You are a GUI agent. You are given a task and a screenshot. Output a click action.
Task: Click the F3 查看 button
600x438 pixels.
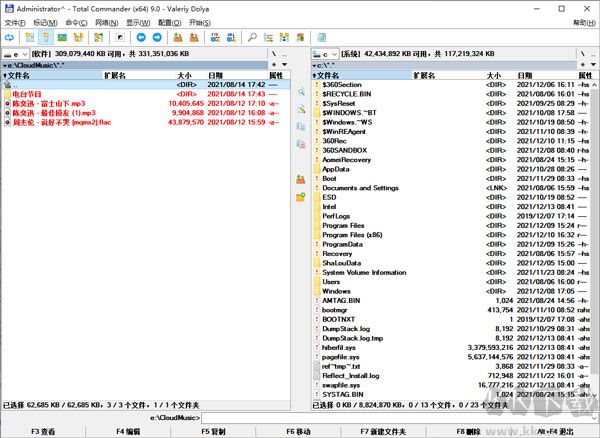(x=43, y=431)
